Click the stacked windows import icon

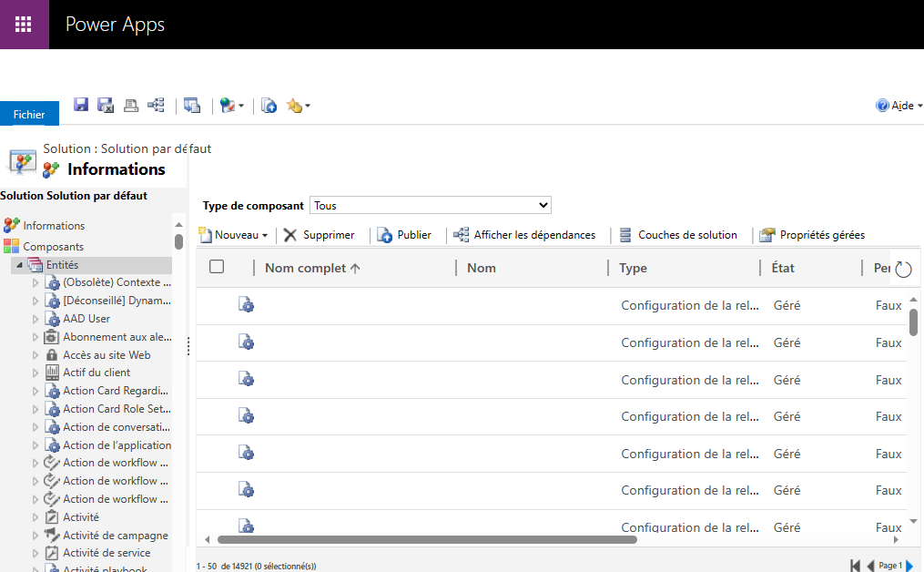point(192,106)
